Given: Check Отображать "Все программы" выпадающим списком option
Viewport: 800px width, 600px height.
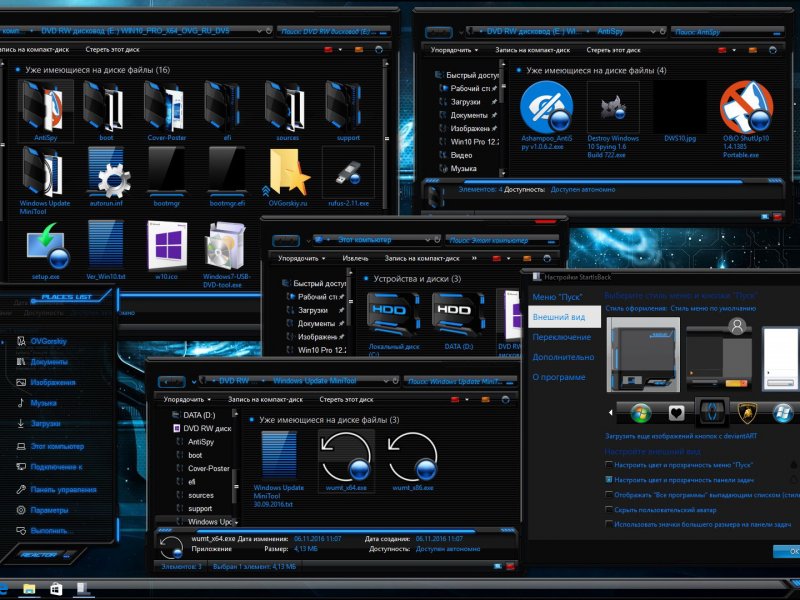Looking at the screenshot, I should click(609, 494).
